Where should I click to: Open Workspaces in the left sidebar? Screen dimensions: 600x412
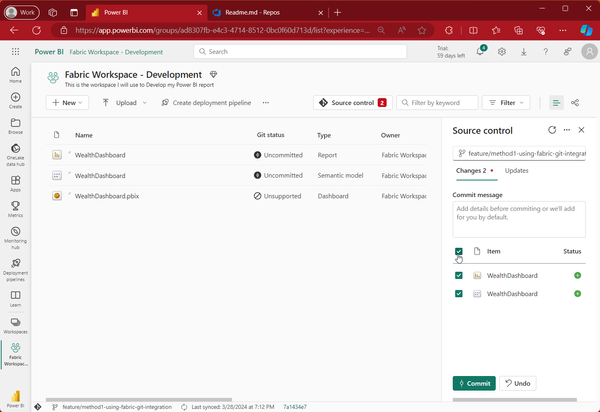[15, 326]
